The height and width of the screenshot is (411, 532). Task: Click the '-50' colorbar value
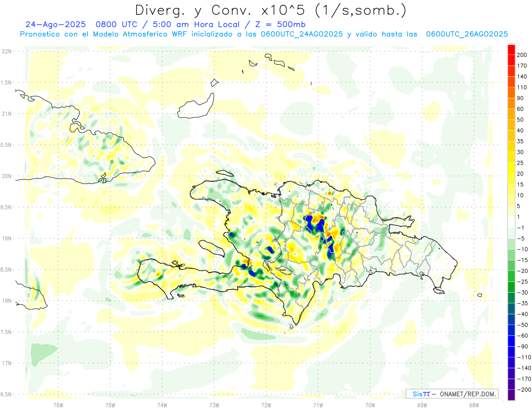tap(522, 325)
